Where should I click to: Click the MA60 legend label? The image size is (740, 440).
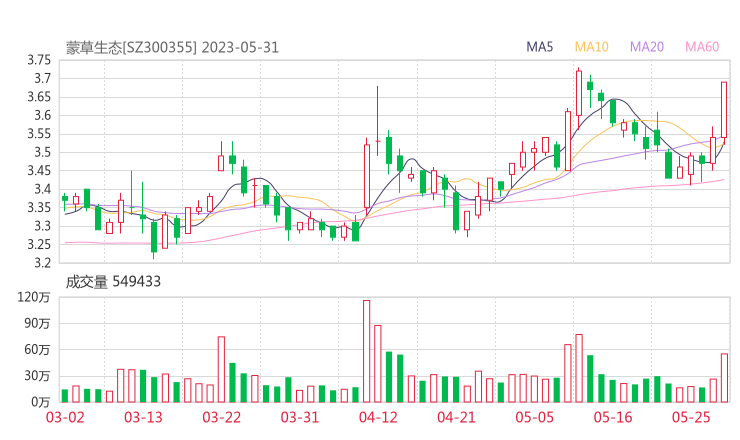[702, 47]
